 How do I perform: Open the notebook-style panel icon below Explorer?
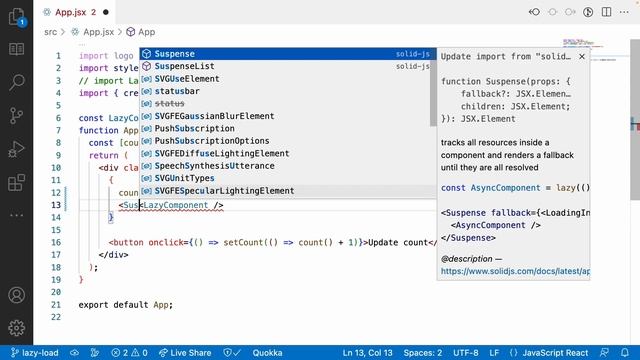16,49
